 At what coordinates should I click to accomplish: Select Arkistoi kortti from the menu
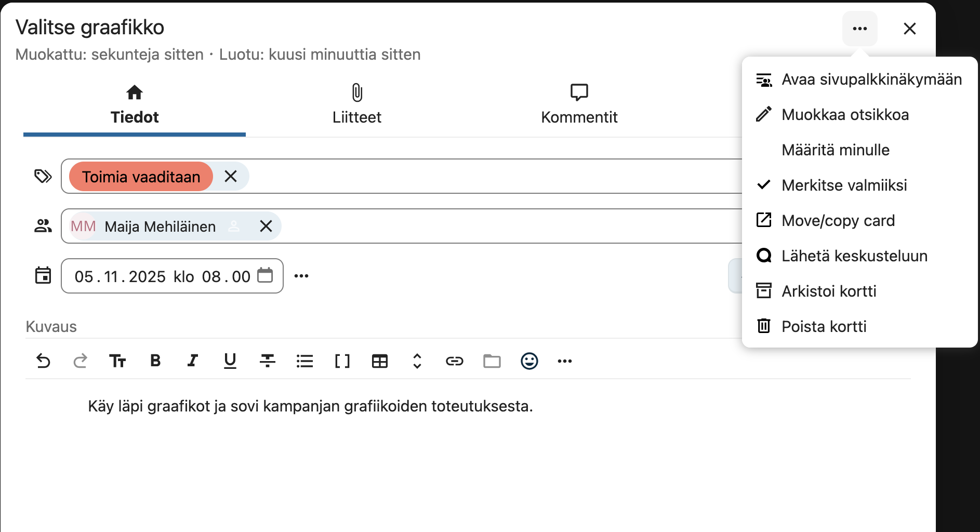click(x=828, y=291)
